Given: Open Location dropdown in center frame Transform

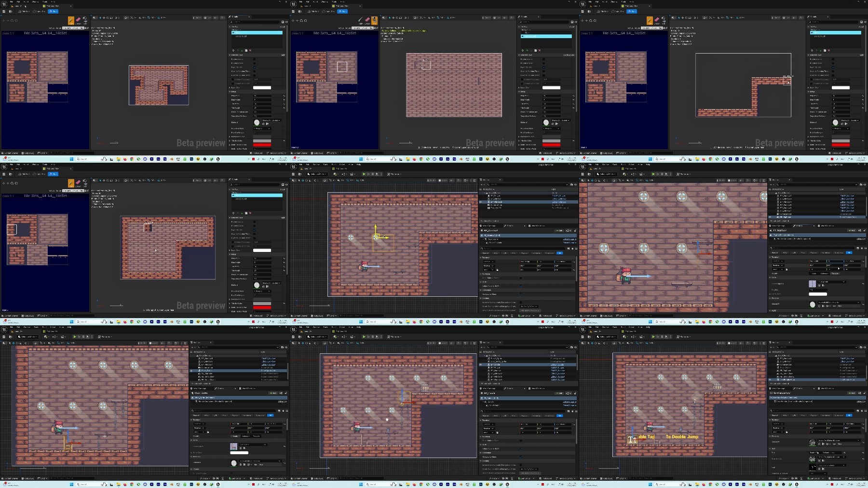Looking at the screenshot, I should [488, 262].
